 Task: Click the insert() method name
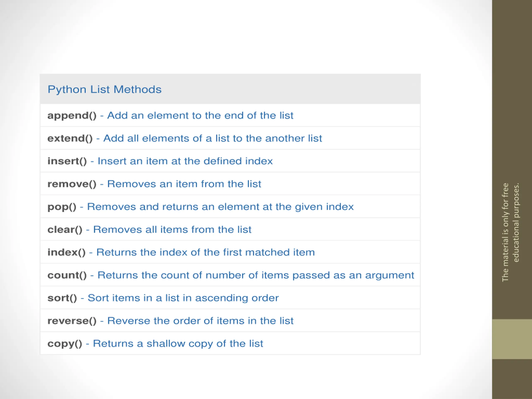(67, 161)
